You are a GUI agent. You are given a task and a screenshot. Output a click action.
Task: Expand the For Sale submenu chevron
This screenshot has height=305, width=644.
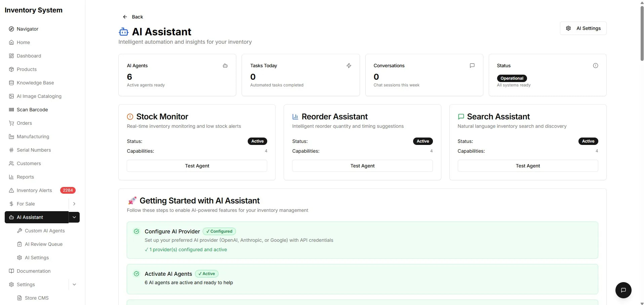click(74, 204)
